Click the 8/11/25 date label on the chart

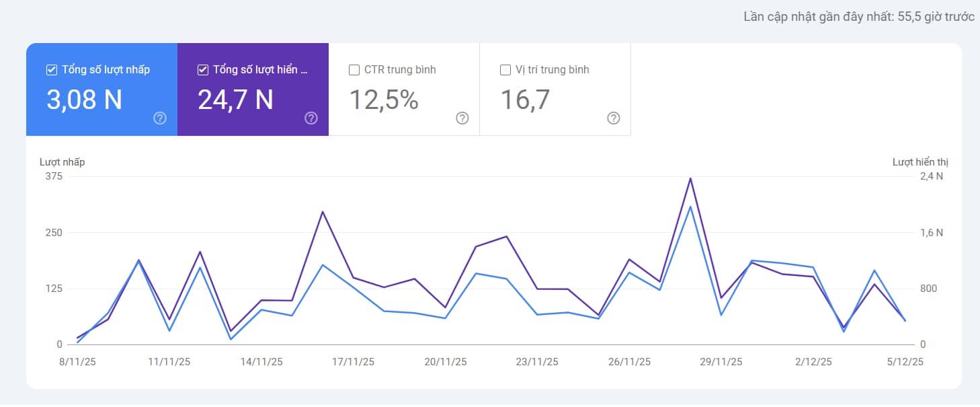pos(76,361)
